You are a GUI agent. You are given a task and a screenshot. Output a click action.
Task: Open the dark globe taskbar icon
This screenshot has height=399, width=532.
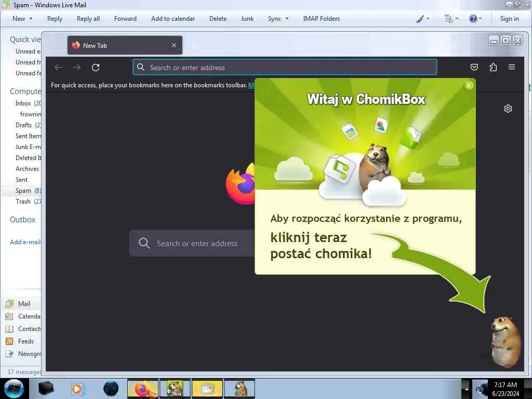pos(111,389)
